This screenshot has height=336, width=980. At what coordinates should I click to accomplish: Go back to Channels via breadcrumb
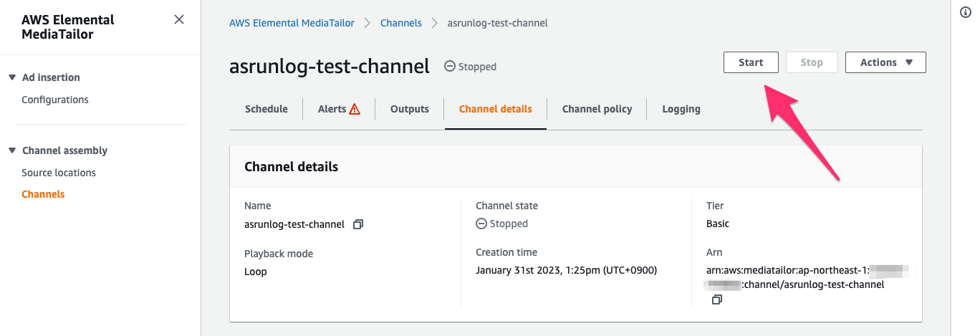pos(401,23)
